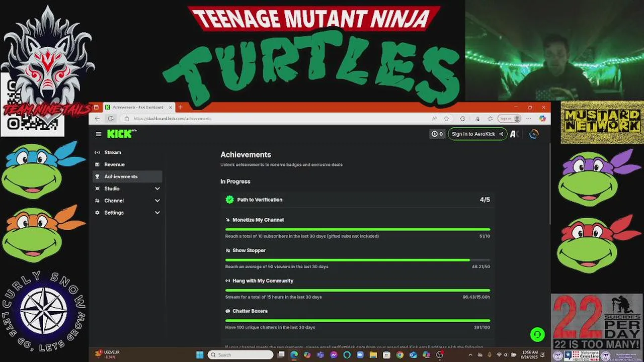Click the Path to Verification badge icon
This screenshot has height=362, width=644.
[230, 200]
